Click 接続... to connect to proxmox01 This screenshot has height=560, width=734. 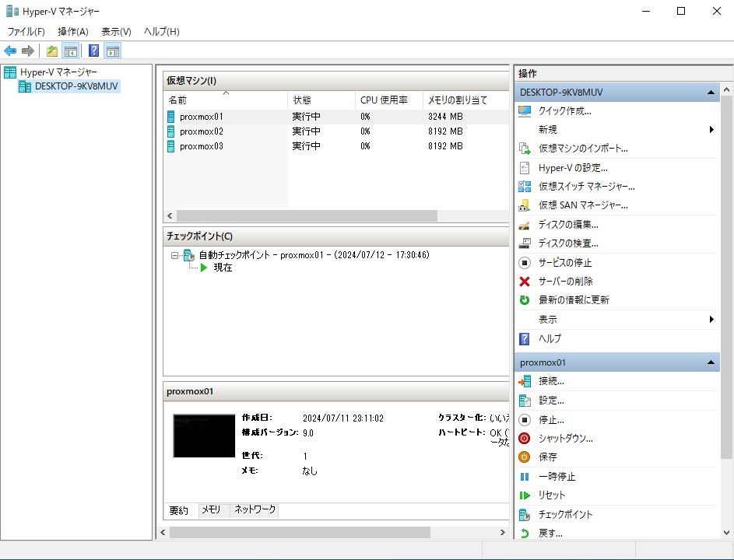pos(551,381)
